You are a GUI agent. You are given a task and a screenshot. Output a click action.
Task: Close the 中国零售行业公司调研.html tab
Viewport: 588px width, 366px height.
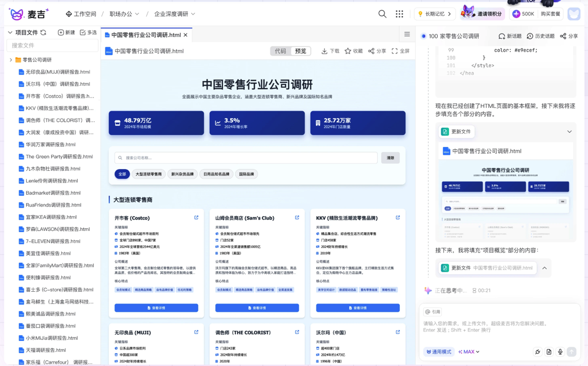(185, 35)
